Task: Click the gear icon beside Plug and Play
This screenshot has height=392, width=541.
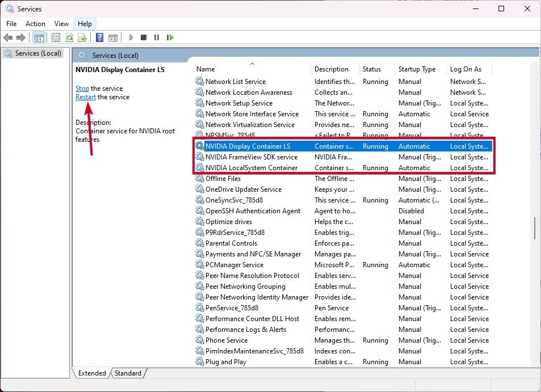Action: (x=199, y=362)
